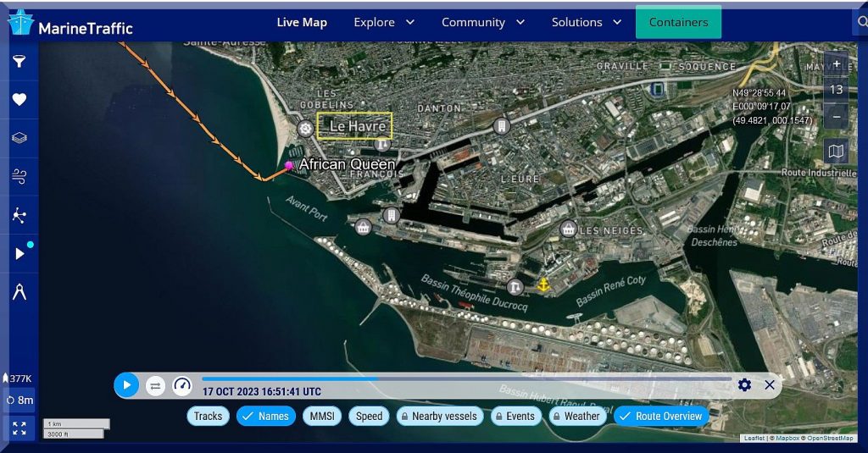Disable the Route Overview option
This screenshot has height=453, width=868.
[661, 416]
